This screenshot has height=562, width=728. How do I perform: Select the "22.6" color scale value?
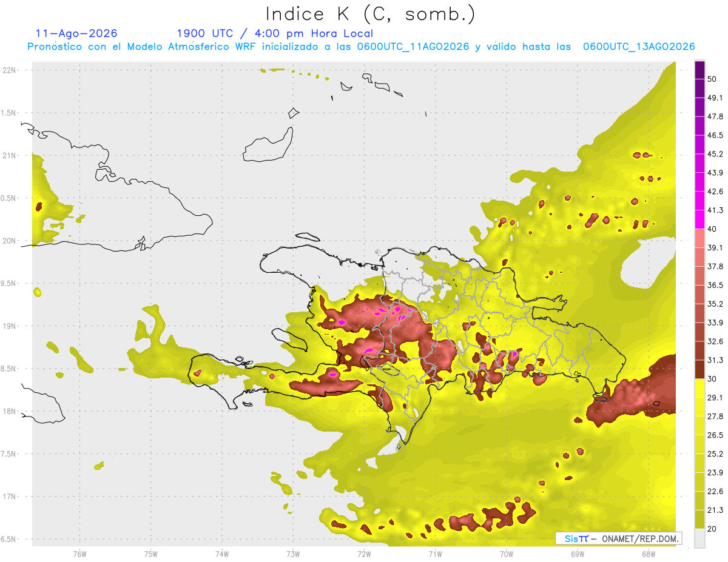click(x=715, y=491)
